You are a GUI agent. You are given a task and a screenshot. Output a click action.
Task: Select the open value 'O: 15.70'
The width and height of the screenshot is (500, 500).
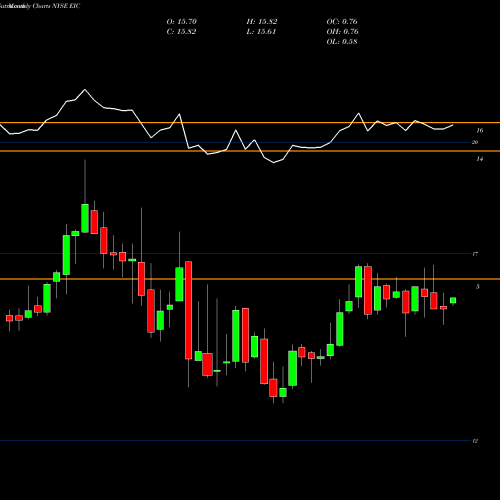pyautogui.click(x=182, y=22)
